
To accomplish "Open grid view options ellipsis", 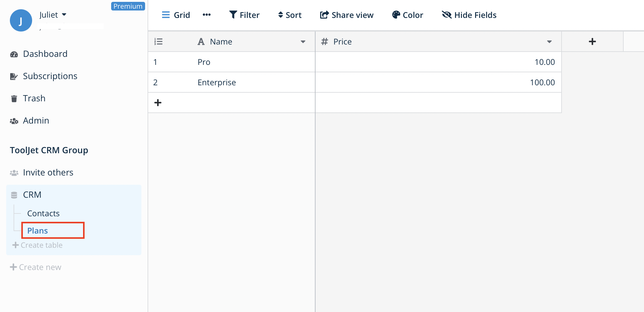I will 207,15.
